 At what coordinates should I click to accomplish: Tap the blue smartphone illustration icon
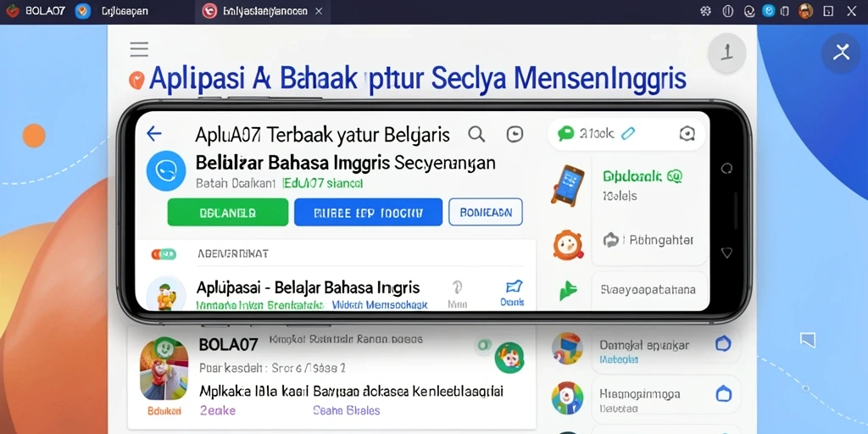(567, 185)
